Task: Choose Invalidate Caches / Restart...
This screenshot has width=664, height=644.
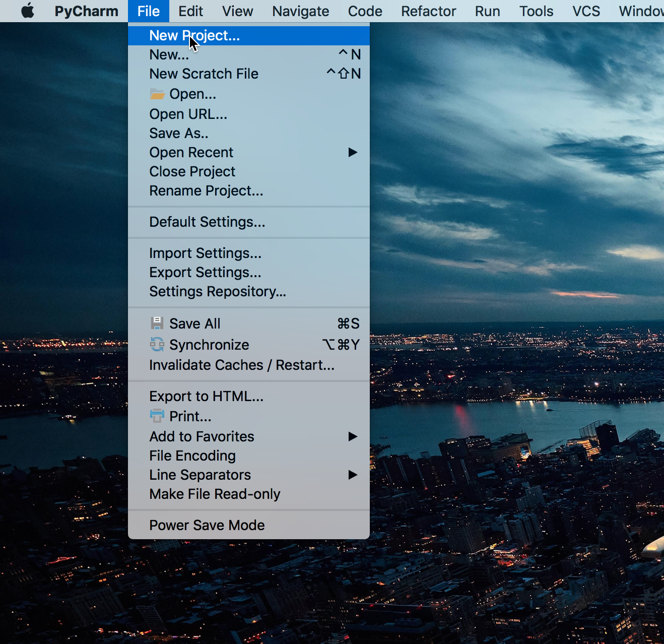Action: [x=249, y=365]
